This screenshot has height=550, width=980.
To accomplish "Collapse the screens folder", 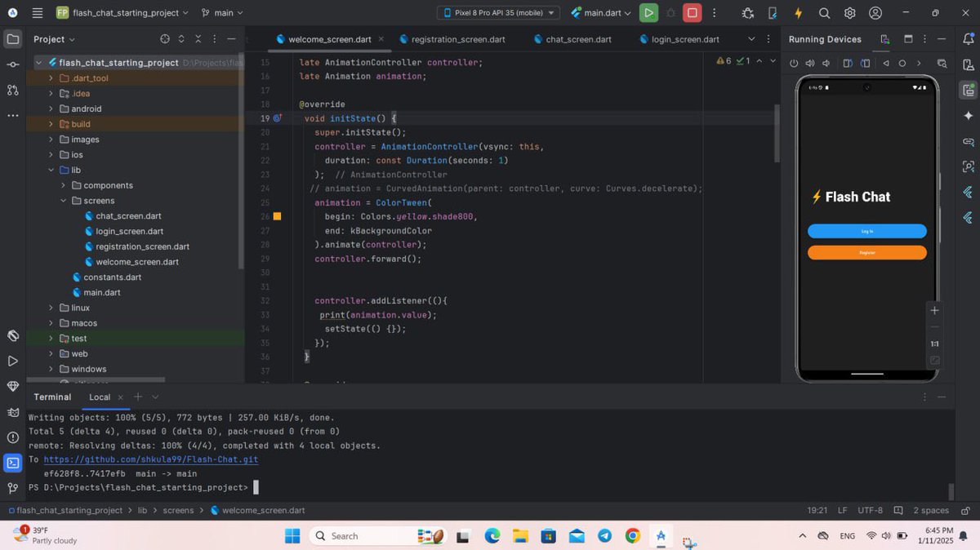I will pos(63,201).
